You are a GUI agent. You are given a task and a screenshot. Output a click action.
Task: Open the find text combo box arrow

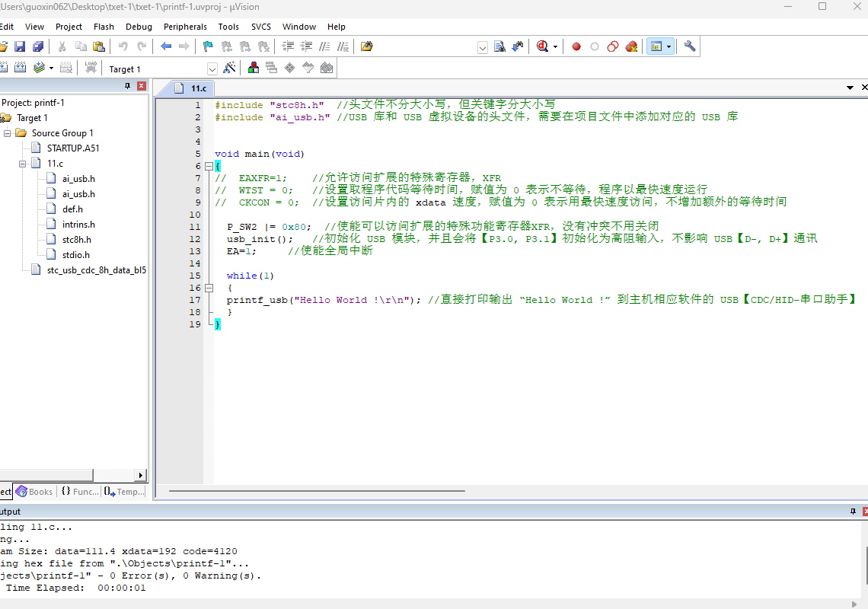482,48
